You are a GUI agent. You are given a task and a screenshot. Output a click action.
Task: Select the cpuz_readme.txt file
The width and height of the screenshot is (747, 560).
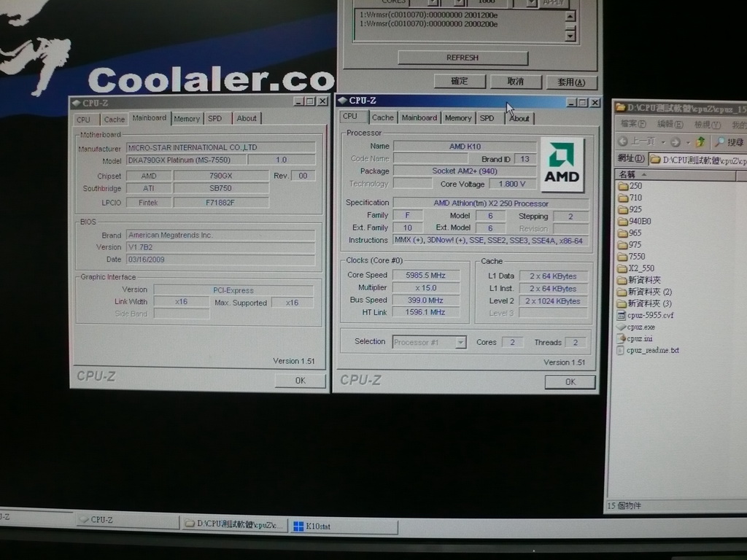pyautogui.click(x=648, y=351)
